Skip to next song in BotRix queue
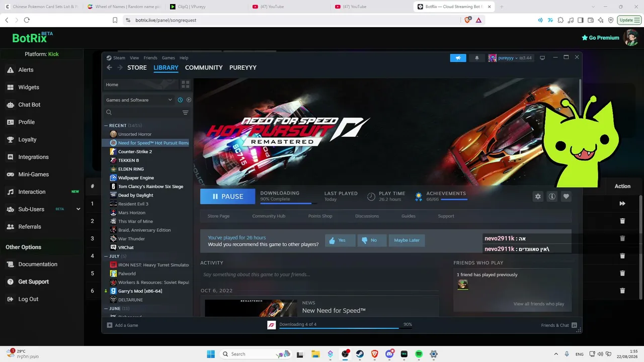 click(622, 204)
